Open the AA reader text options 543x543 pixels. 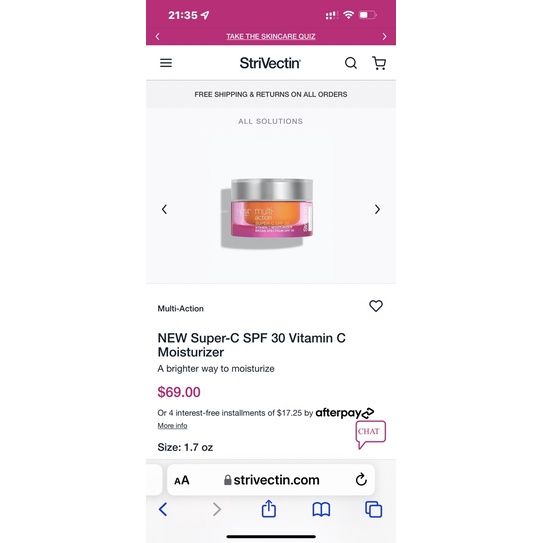point(182,480)
